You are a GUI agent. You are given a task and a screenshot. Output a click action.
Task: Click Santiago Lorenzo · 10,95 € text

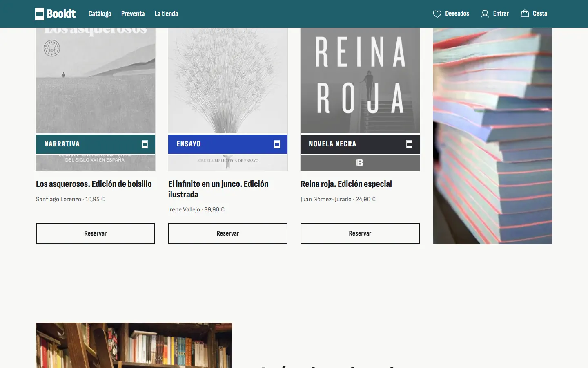70,199
